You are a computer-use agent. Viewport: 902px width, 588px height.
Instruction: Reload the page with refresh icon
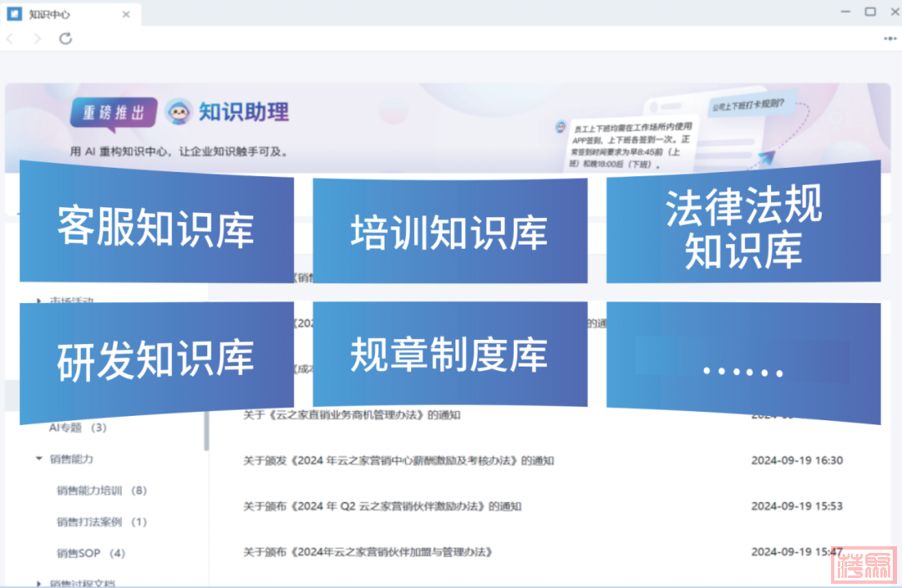click(x=65, y=38)
